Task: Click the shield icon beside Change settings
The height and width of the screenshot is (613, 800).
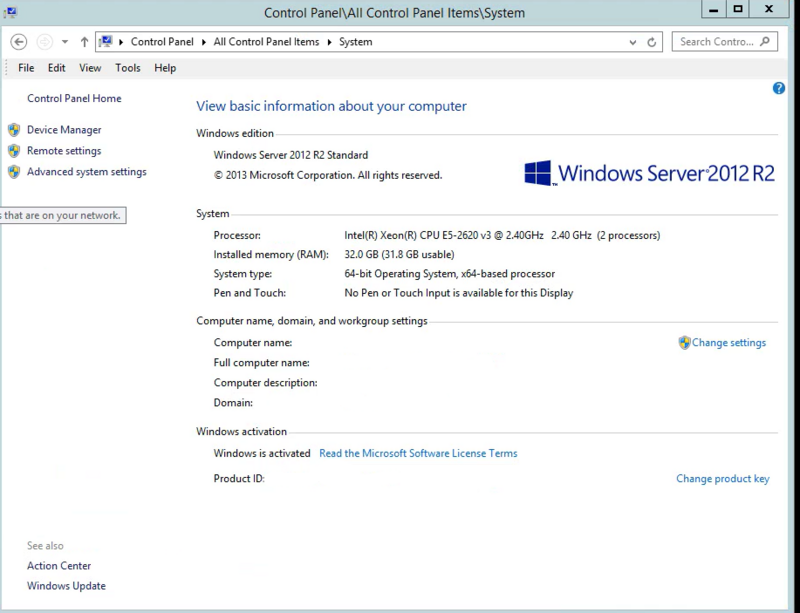Action: [x=684, y=342]
